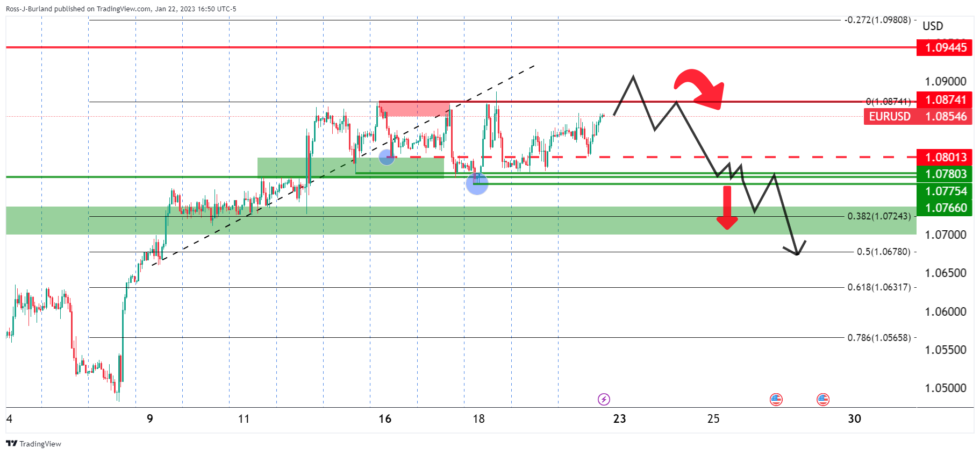980x454 pixels.
Task: Select the 1.08013 red price label
Action: point(945,157)
